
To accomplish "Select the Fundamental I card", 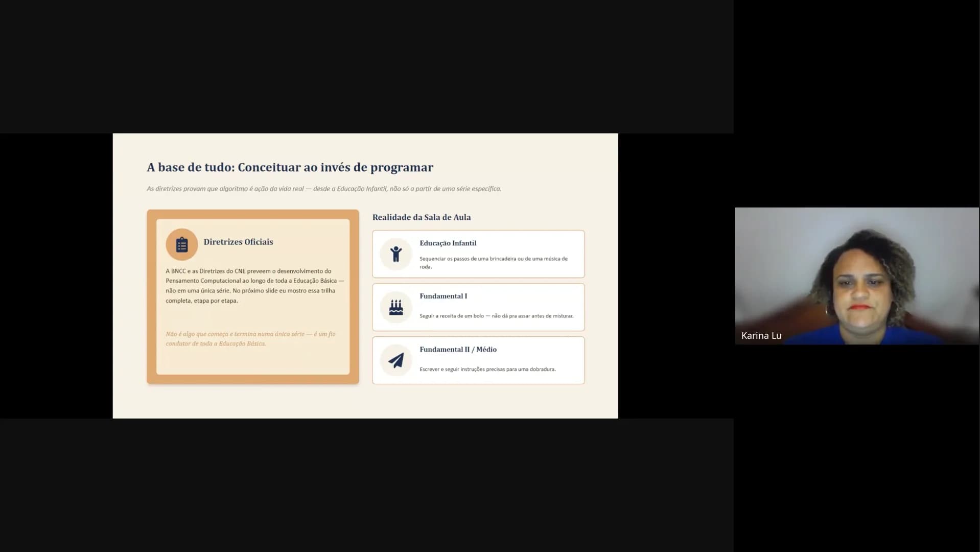I will click(478, 307).
